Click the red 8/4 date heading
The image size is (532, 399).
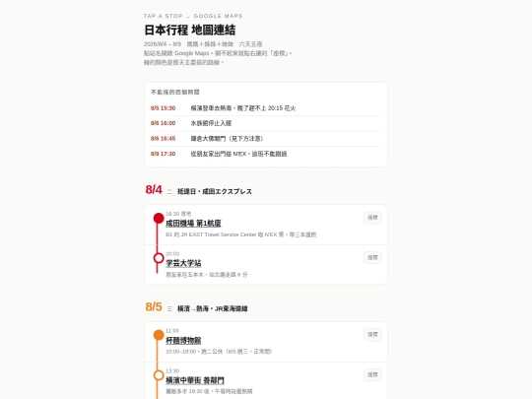pyautogui.click(x=154, y=190)
